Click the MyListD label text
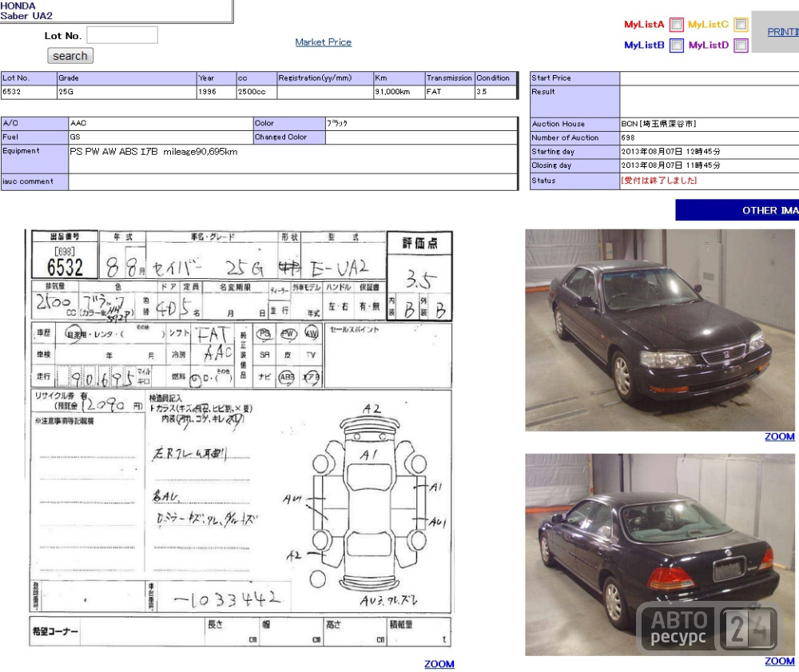Viewport: 799px width, 672px height. [709, 46]
